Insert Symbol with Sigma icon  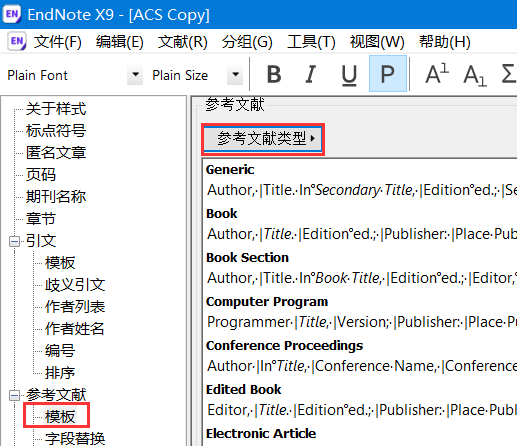(x=508, y=74)
